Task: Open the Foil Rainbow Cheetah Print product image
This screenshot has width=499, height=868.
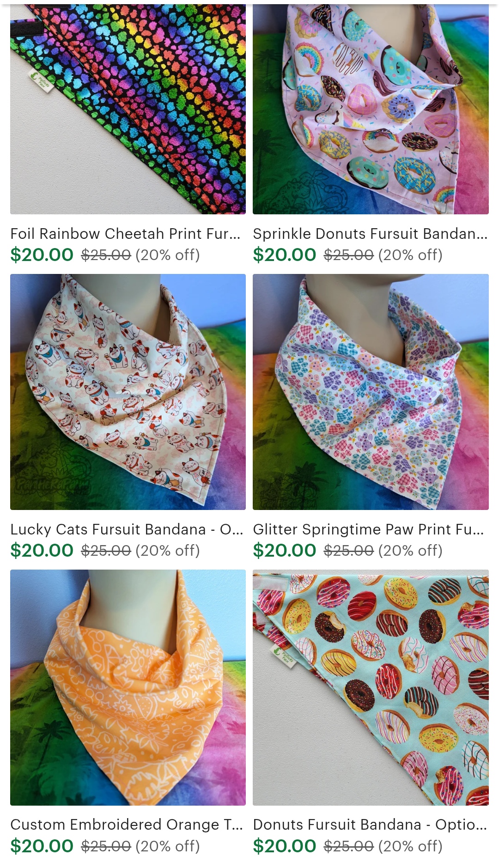Action: [x=128, y=109]
